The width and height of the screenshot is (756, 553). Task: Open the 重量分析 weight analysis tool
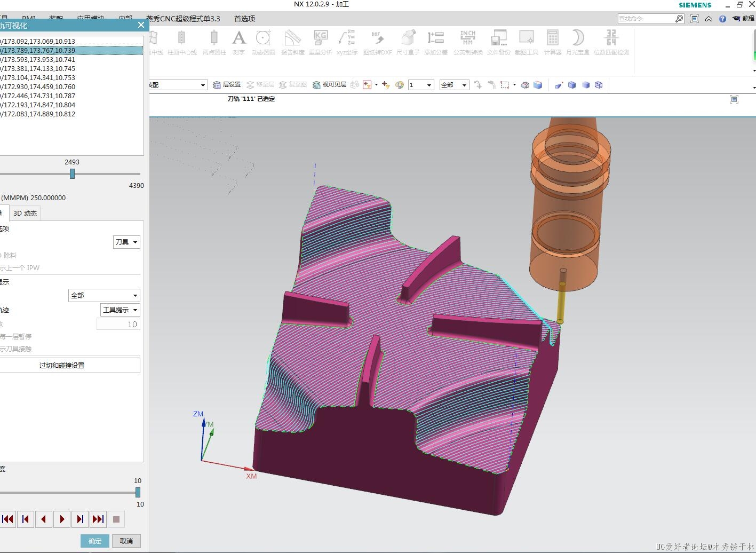[320, 42]
